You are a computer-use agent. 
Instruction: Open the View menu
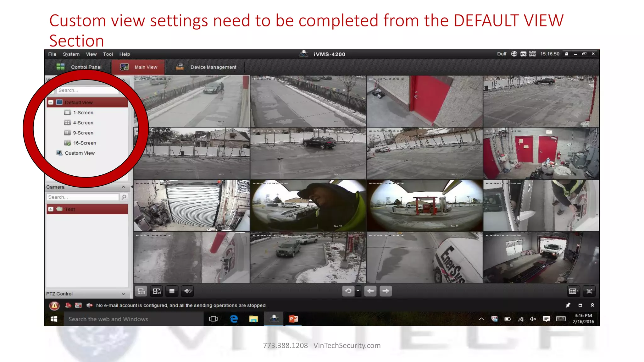(x=91, y=54)
